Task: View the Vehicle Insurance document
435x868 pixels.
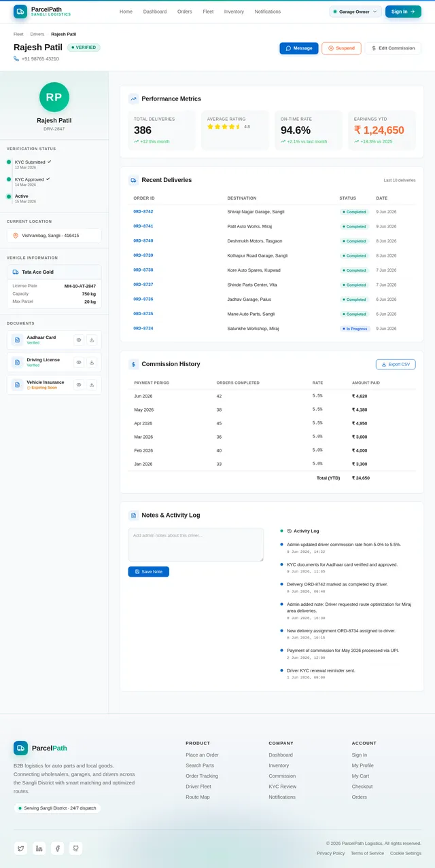Action: tap(79, 384)
